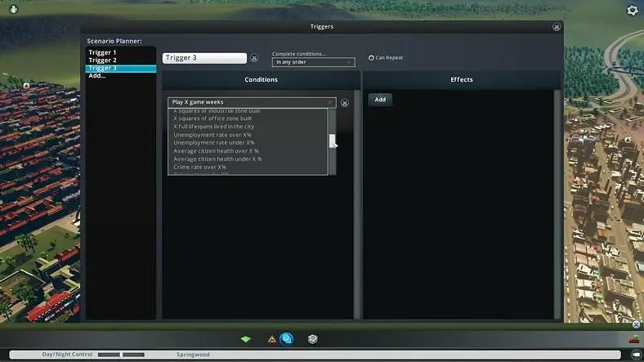Choose Crime rate over X% condition
Screen dimensions: 644x362
(x=199, y=167)
